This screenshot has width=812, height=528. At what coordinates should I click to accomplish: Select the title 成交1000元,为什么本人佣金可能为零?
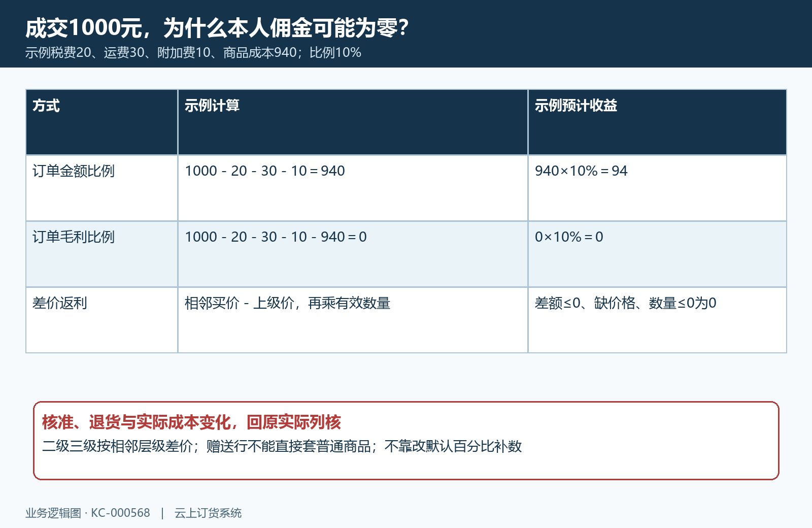(217, 28)
